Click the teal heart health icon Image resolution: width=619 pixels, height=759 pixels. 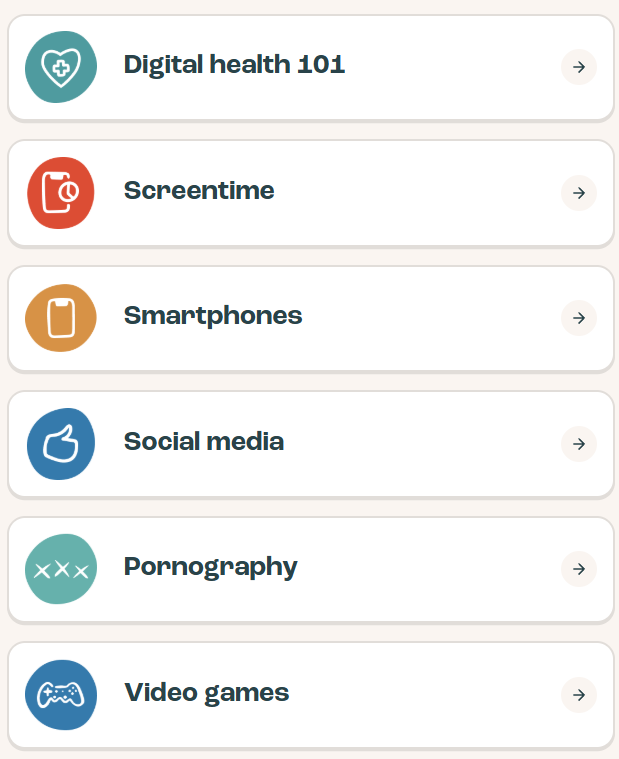pos(61,67)
